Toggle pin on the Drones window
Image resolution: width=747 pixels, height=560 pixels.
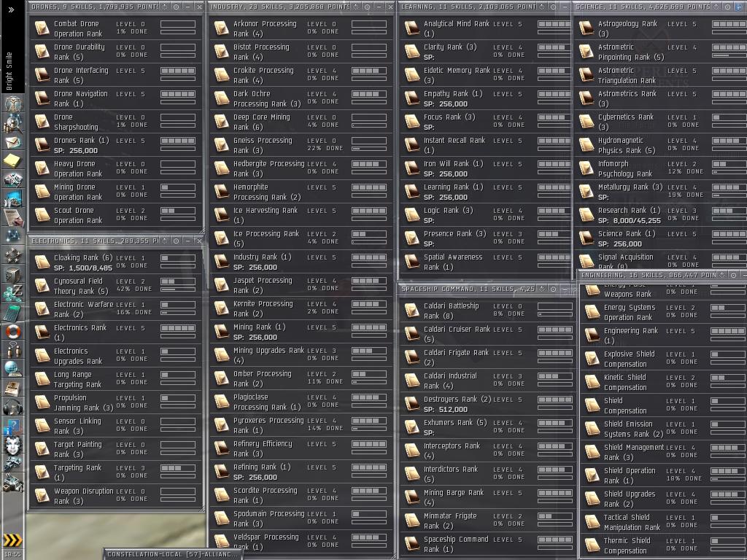[x=165, y=7]
